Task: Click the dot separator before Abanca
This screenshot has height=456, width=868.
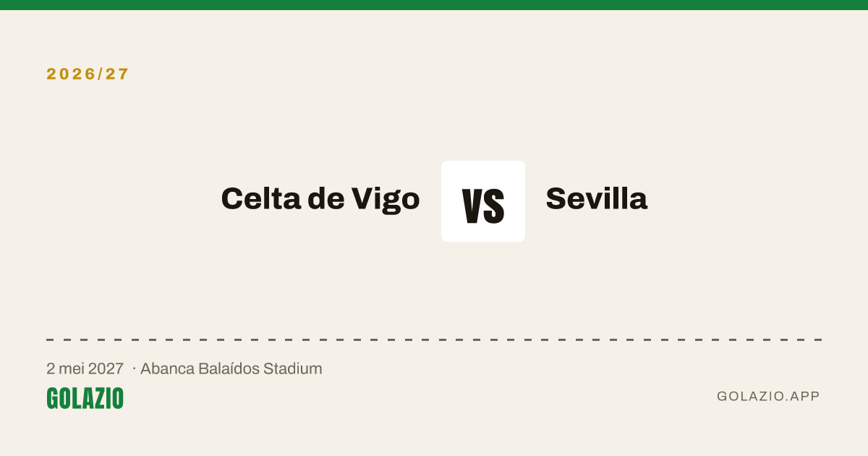Action: 134,368
